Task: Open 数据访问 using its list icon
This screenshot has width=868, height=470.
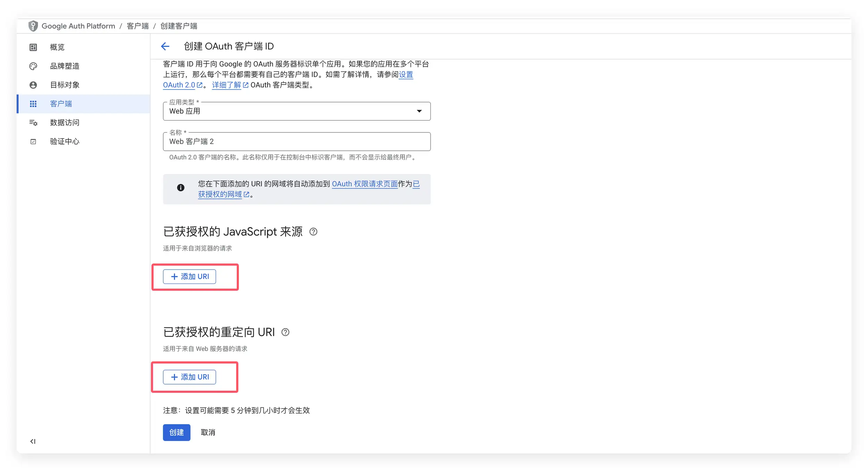Action: (x=33, y=122)
